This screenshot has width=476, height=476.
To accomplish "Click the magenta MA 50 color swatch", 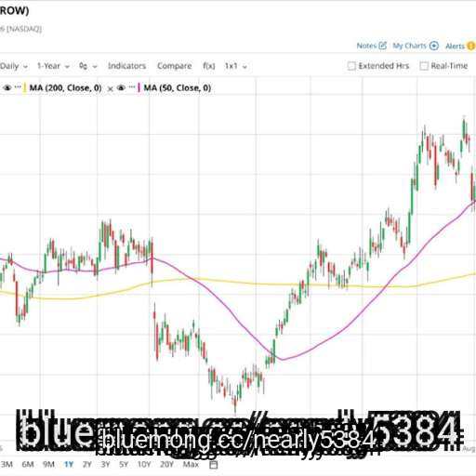I will click(139, 88).
